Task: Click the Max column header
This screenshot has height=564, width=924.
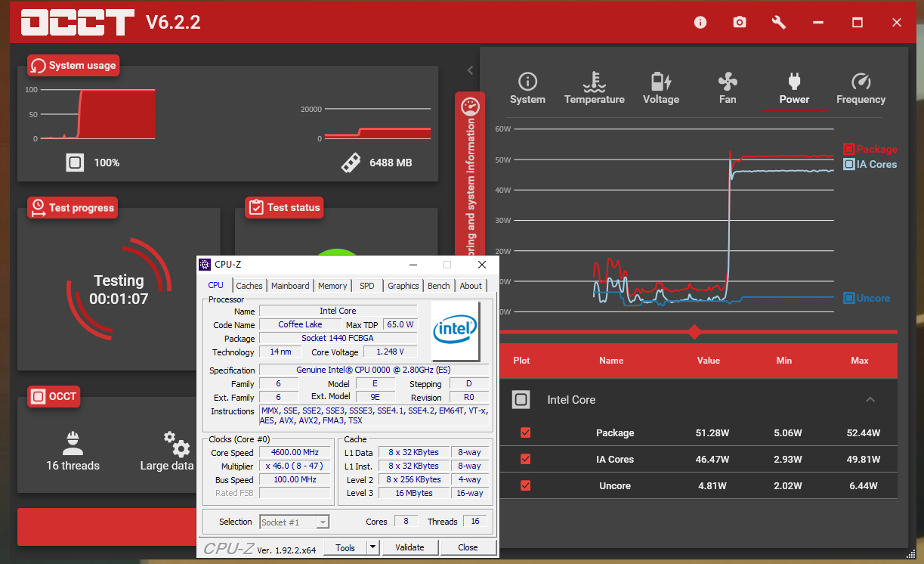Action: pos(860,361)
